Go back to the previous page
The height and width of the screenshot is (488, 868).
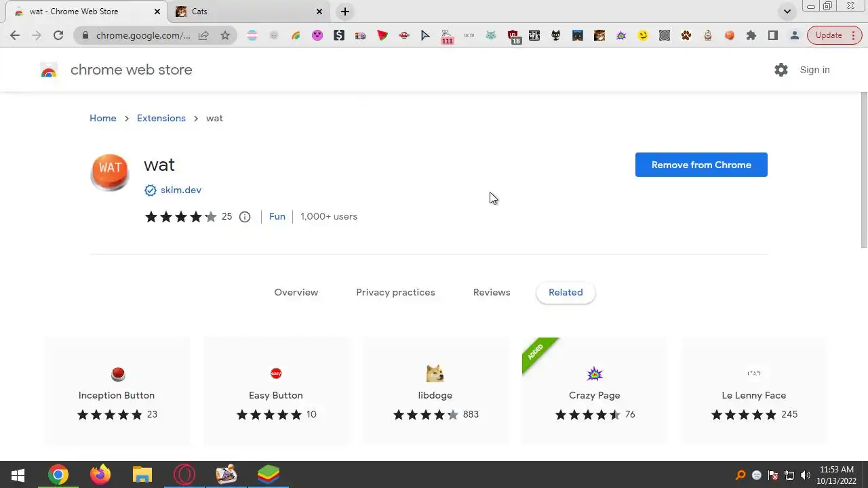(15, 35)
